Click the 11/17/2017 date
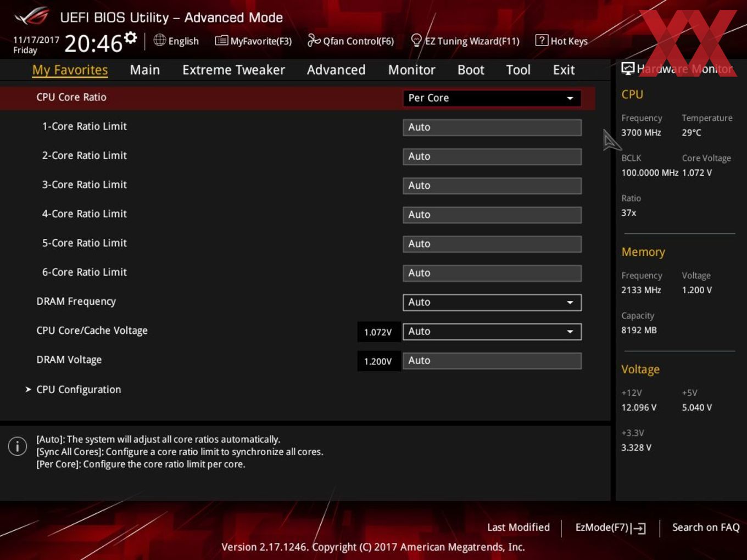 click(x=36, y=40)
